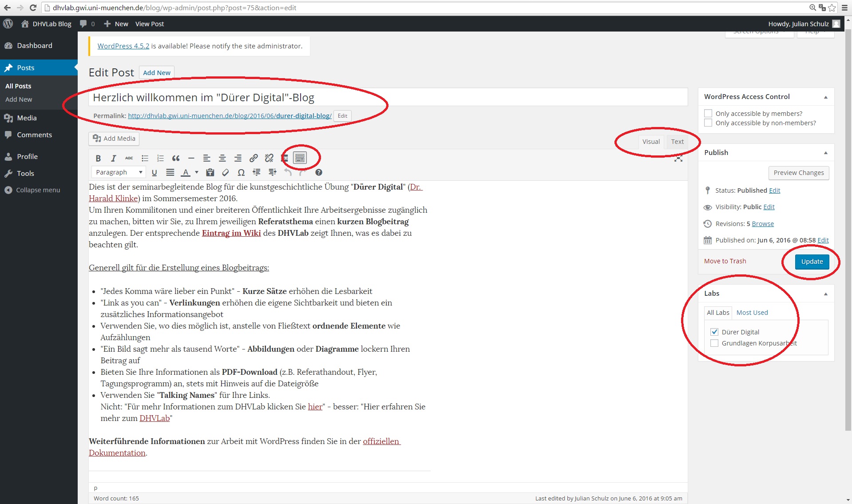
Task: Click the insert/edit link icon
Action: [254, 159]
